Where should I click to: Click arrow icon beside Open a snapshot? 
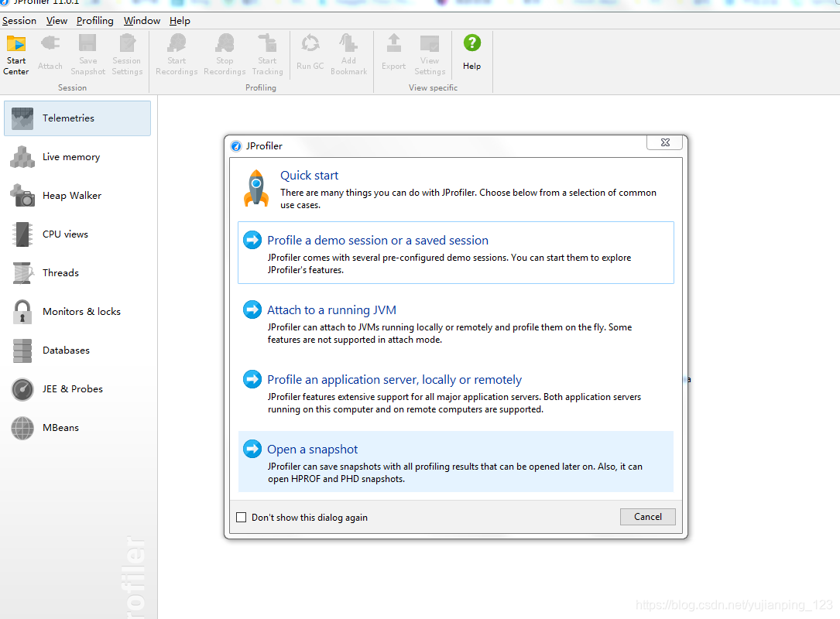click(x=252, y=449)
